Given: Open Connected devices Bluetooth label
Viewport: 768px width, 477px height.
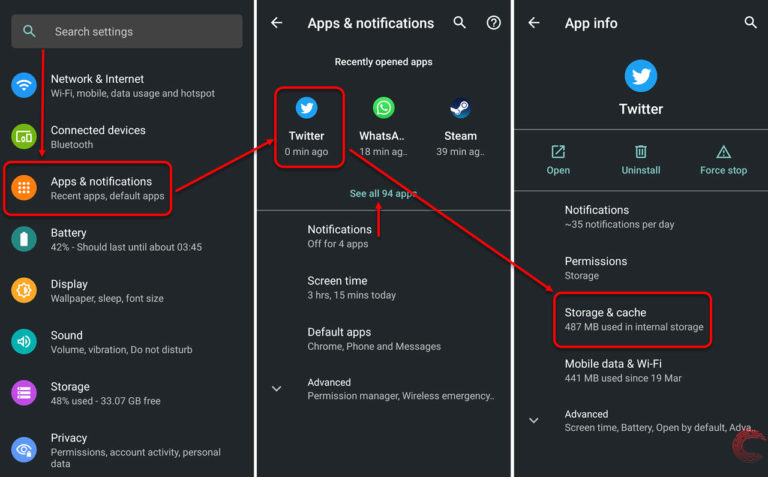Looking at the screenshot, I should click(98, 137).
